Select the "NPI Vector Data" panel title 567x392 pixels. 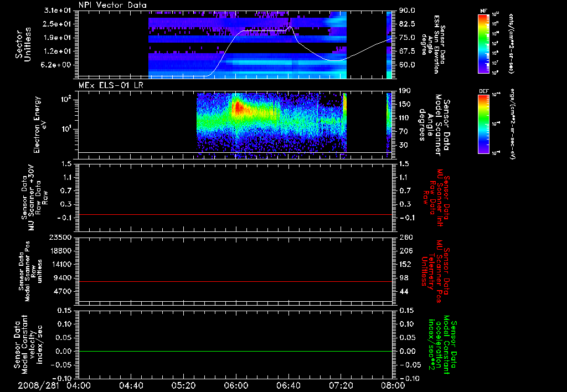pyautogui.click(x=113, y=5)
